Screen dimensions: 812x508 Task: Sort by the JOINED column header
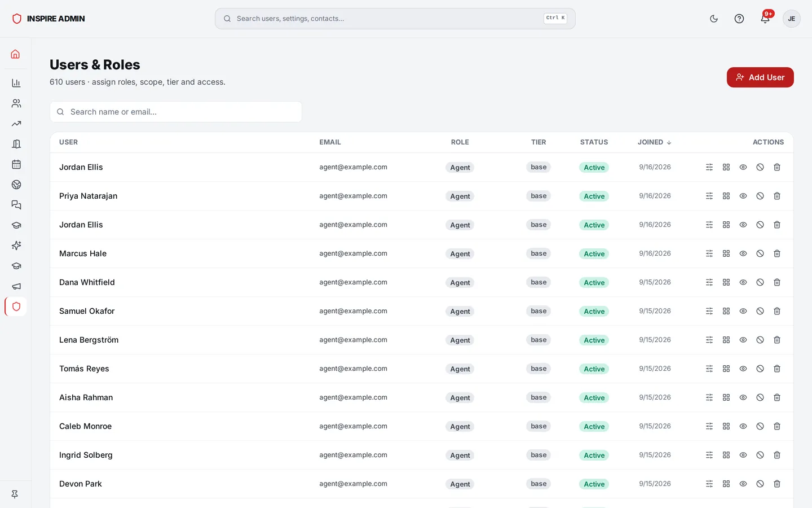coord(655,142)
